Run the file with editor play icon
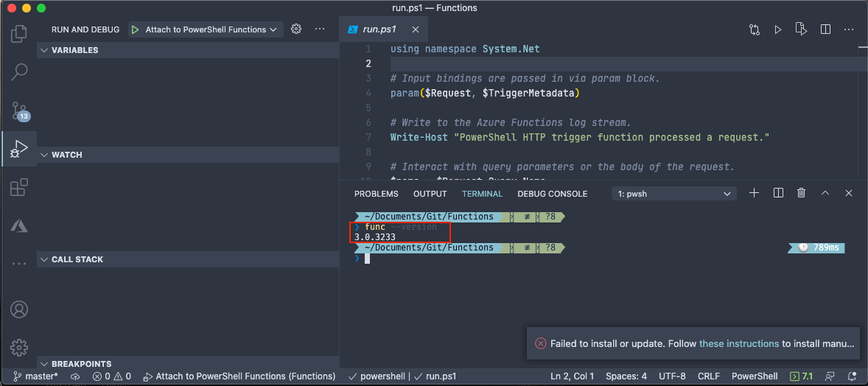The image size is (868, 386). tap(778, 29)
